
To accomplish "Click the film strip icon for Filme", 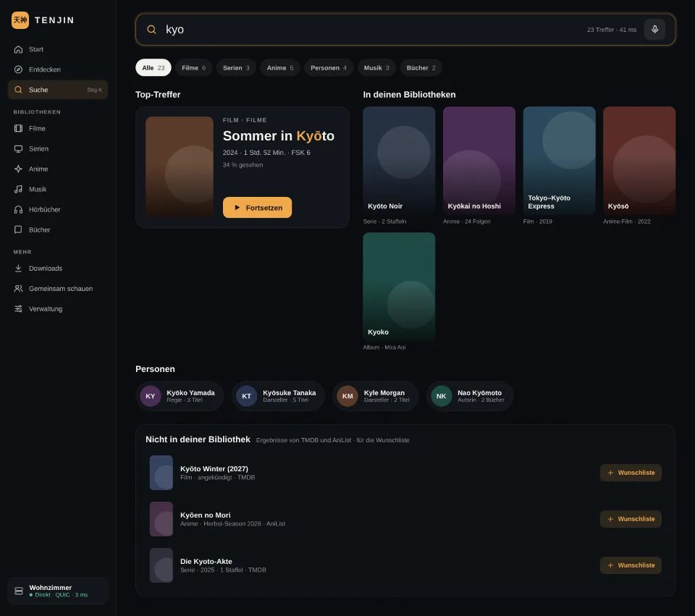I will [18, 129].
